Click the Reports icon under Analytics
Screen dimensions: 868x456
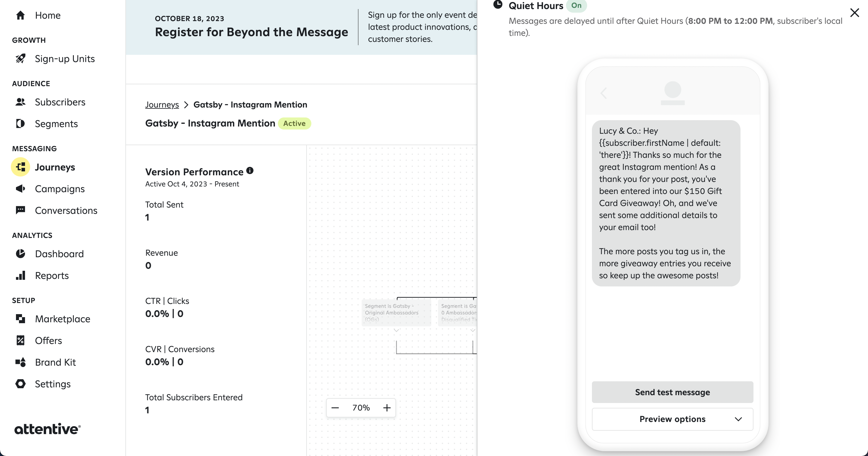pos(20,275)
